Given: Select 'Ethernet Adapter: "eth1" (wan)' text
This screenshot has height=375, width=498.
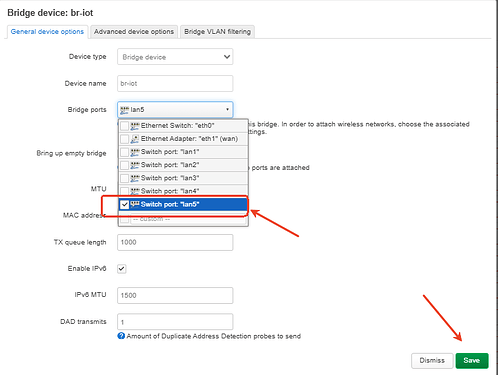Looking at the screenshot, I should click(x=189, y=139).
